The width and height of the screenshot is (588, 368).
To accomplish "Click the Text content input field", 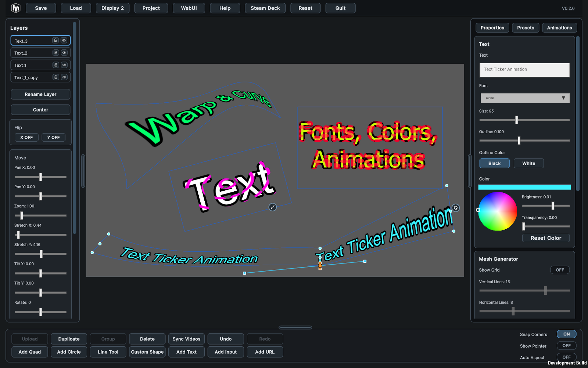I will coord(524,70).
